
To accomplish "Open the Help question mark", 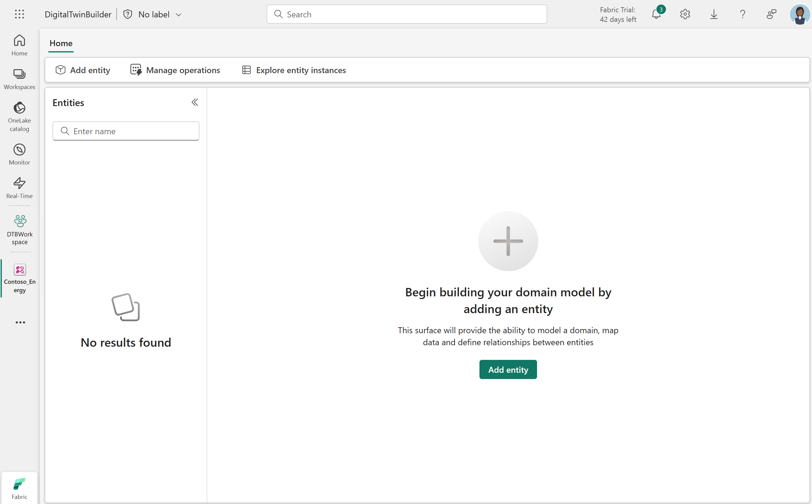I will tap(743, 14).
